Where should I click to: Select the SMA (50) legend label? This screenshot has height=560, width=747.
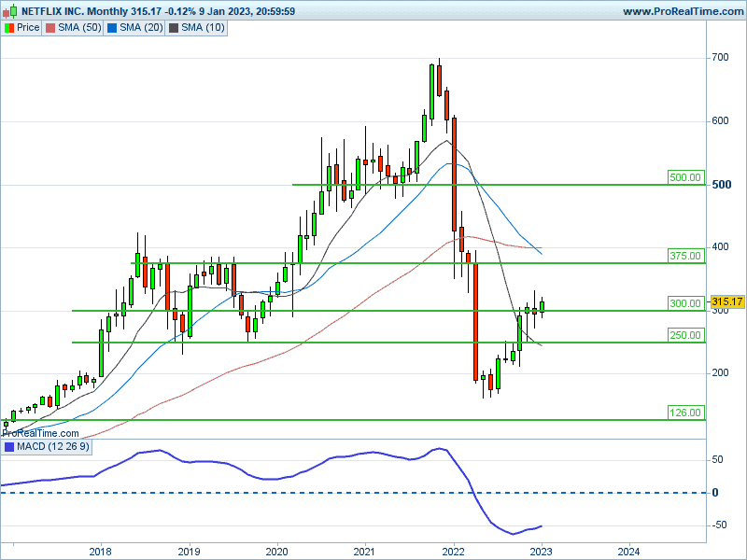coord(78,28)
